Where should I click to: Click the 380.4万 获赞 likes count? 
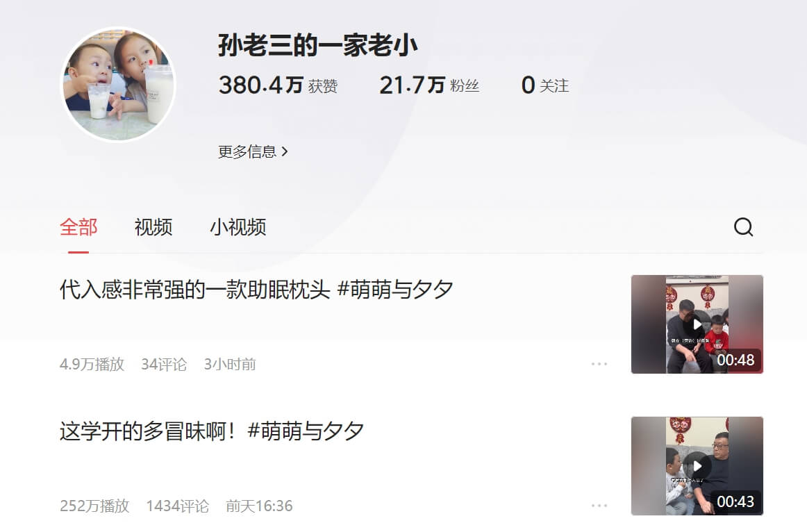coord(278,85)
